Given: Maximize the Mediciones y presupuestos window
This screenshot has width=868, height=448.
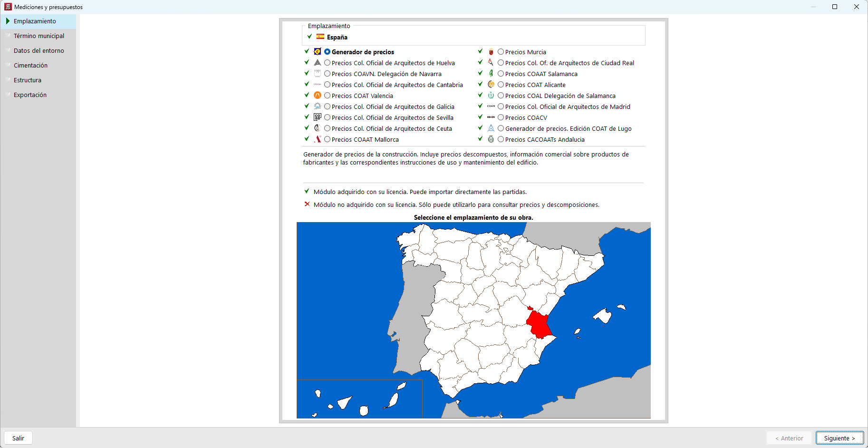Looking at the screenshot, I should (835, 7).
